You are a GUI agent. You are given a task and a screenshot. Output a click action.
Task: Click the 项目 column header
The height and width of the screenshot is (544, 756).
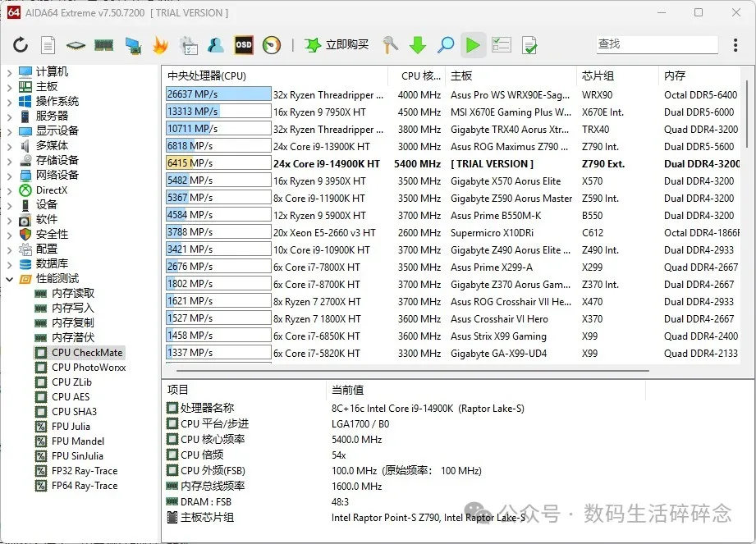pyautogui.click(x=245, y=390)
